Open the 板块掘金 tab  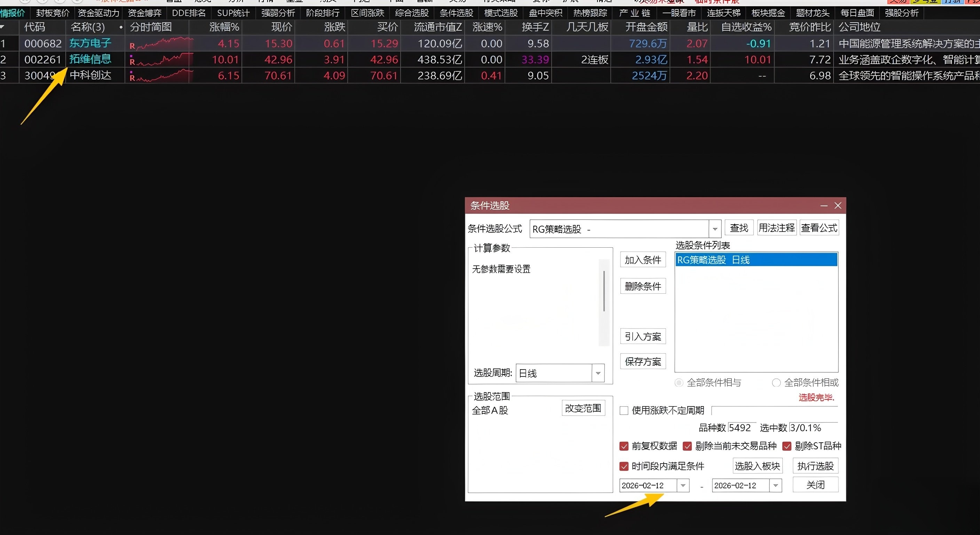(x=768, y=13)
